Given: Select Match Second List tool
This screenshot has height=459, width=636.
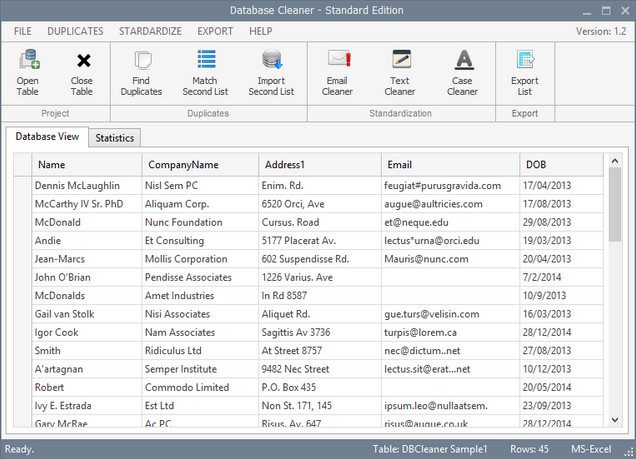Looking at the screenshot, I should pos(206,71).
